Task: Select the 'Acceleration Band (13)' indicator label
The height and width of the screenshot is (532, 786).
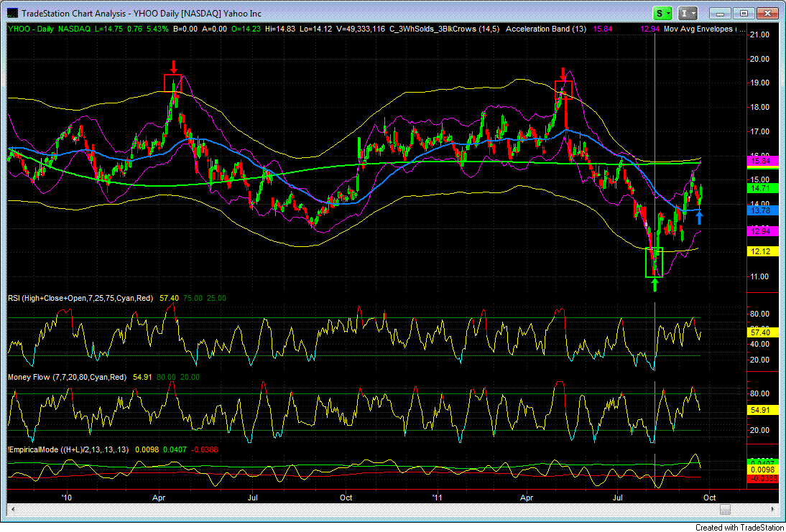Action: [x=546, y=29]
